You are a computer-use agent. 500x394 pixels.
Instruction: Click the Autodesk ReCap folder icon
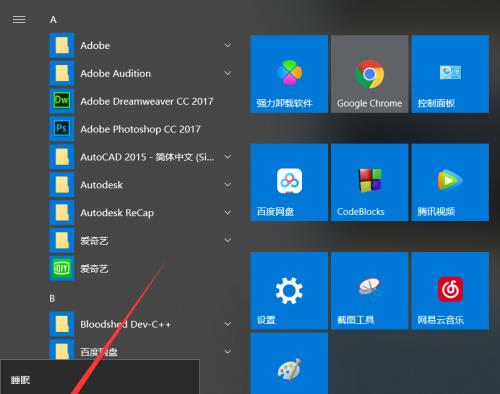62,213
